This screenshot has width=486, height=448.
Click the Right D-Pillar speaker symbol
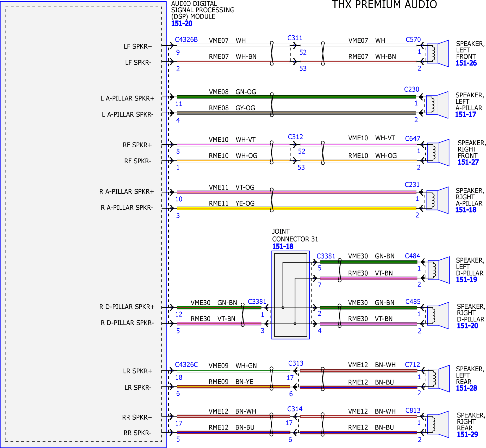(x=438, y=315)
